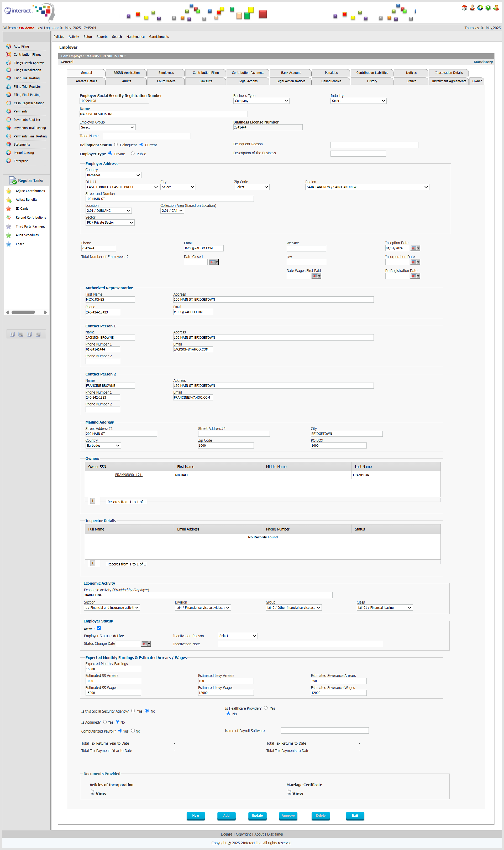
Task: Click Articles of Incorporation View icon
Action: coord(92,792)
